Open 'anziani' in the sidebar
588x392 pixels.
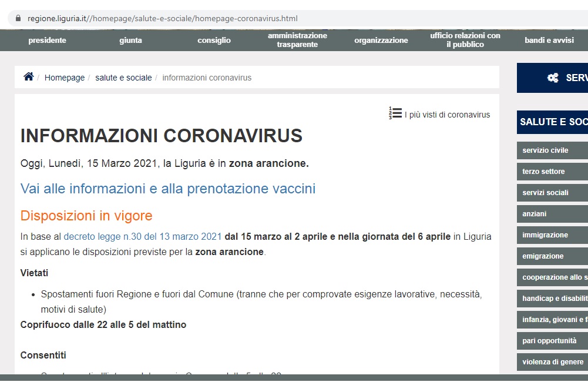552,214
